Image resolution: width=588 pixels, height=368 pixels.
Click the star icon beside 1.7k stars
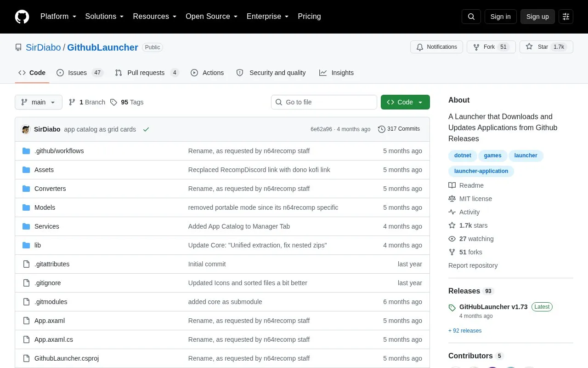[452, 225]
